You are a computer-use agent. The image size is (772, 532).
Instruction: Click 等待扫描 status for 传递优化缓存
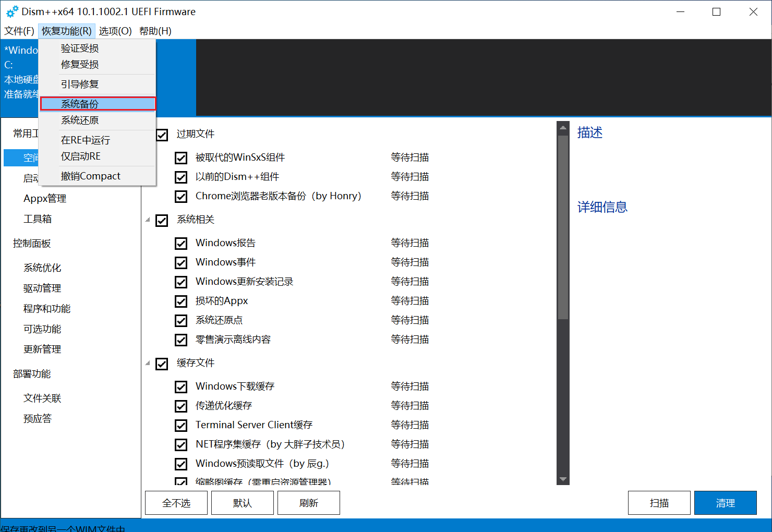click(x=410, y=405)
